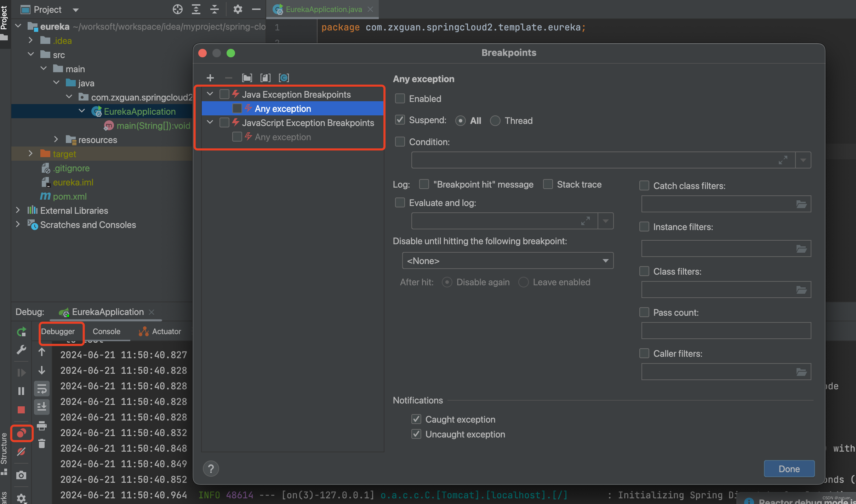Expand the JavaScript Exception Breakpoints node
Image resolution: width=856 pixels, height=504 pixels.
[x=211, y=122]
